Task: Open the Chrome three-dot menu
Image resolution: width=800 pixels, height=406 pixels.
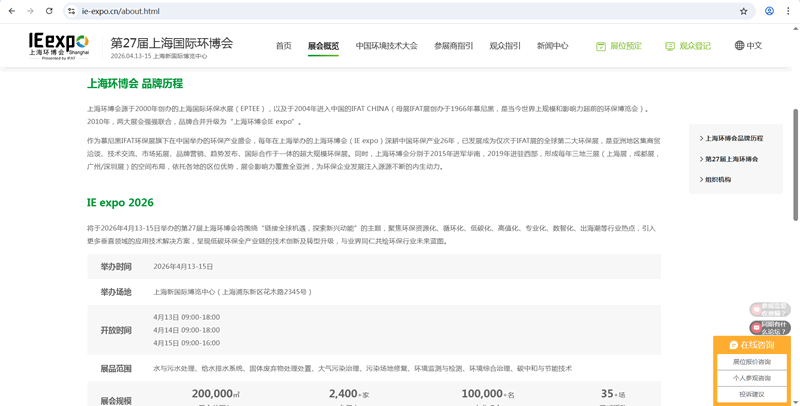Action: (x=789, y=11)
